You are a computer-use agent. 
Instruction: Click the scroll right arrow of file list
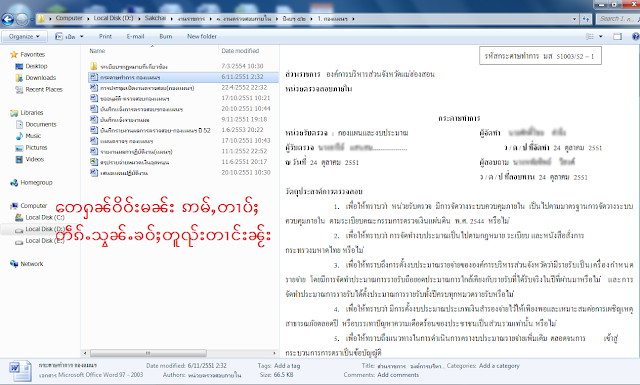(x=274, y=353)
